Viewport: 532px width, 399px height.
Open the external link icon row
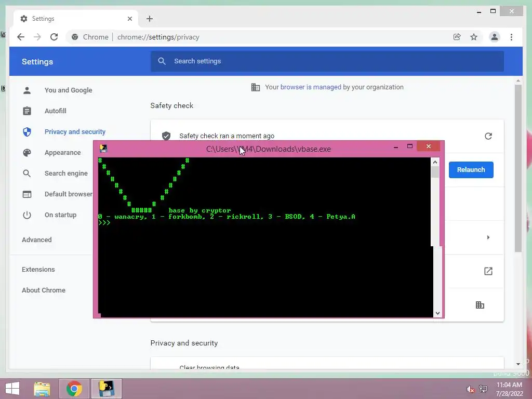(x=488, y=271)
